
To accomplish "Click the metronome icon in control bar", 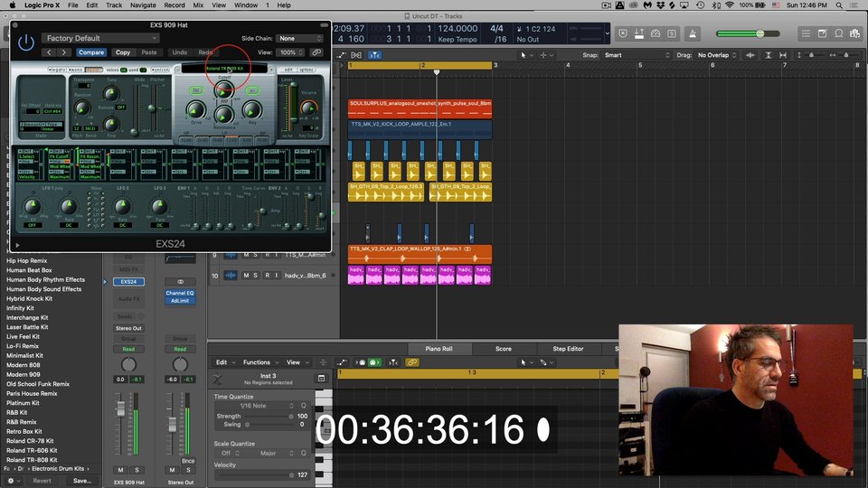I will [x=692, y=33].
